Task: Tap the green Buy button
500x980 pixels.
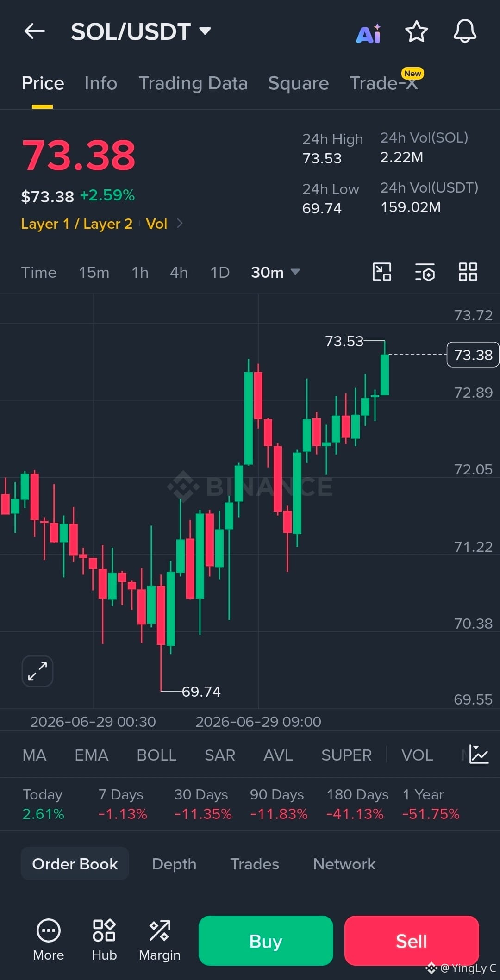Action: [266, 941]
